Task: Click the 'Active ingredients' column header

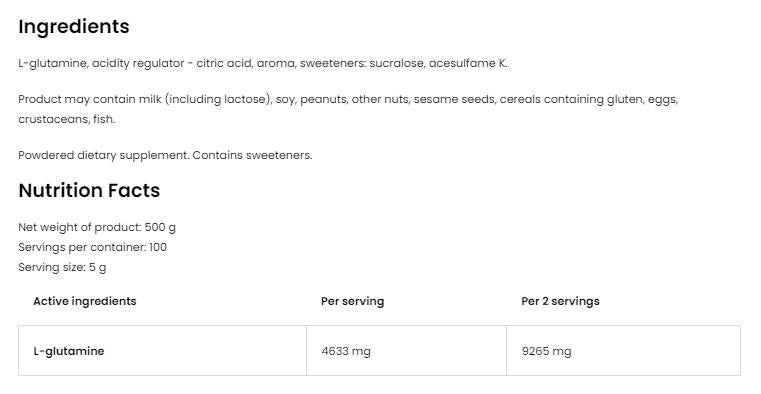Action: [85, 301]
